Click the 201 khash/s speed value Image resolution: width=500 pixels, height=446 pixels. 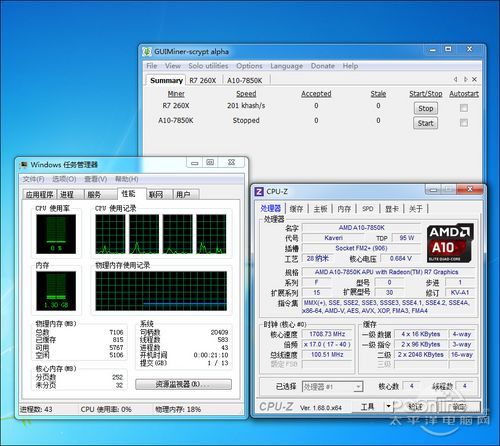246,106
